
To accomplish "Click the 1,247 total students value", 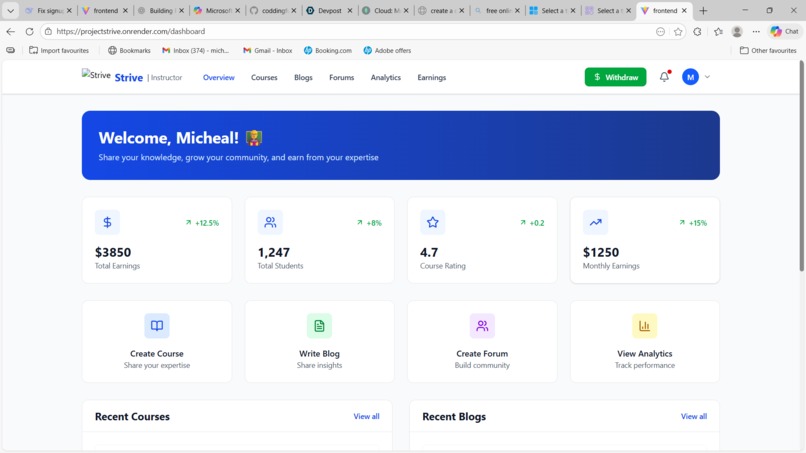I will [273, 252].
